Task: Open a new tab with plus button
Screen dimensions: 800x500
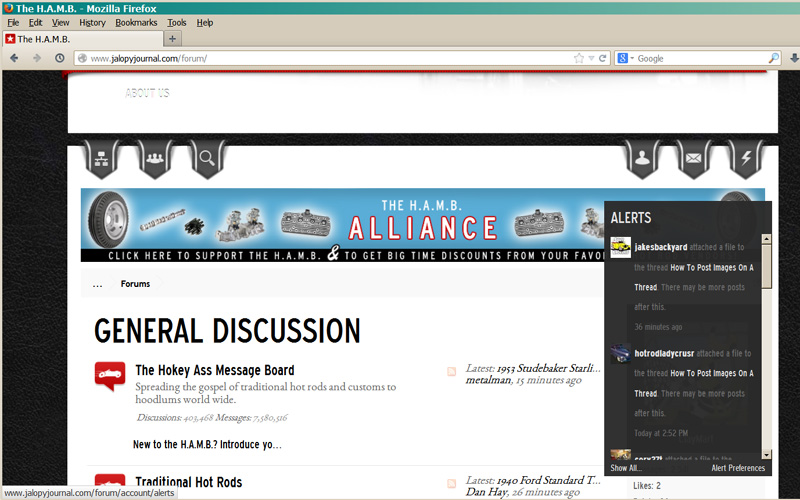Action: click(172, 39)
